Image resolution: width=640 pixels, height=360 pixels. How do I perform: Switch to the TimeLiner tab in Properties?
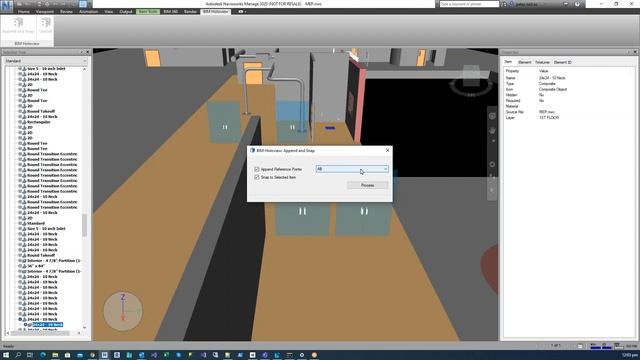(x=542, y=62)
